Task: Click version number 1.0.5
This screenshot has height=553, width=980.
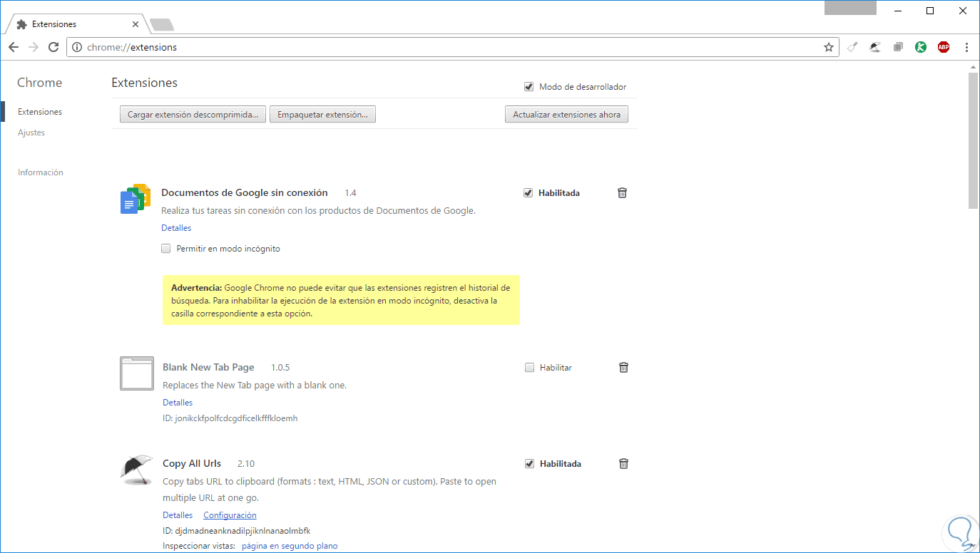Action: [x=280, y=368]
